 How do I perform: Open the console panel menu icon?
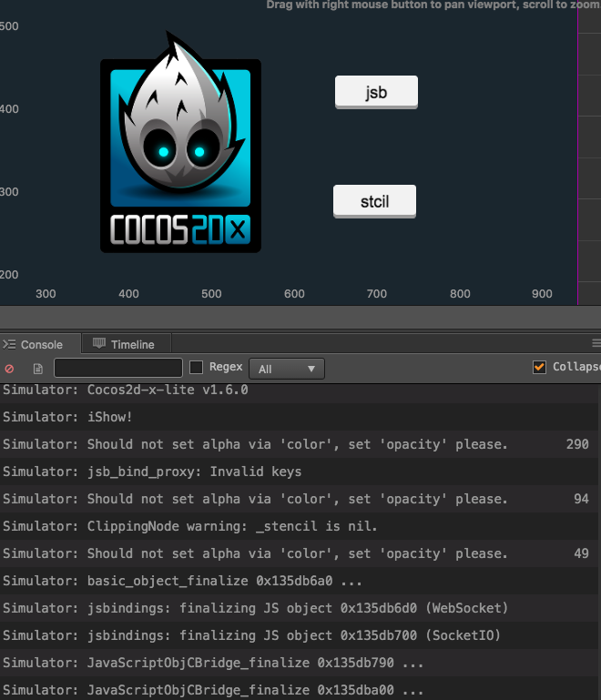coord(596,343)
